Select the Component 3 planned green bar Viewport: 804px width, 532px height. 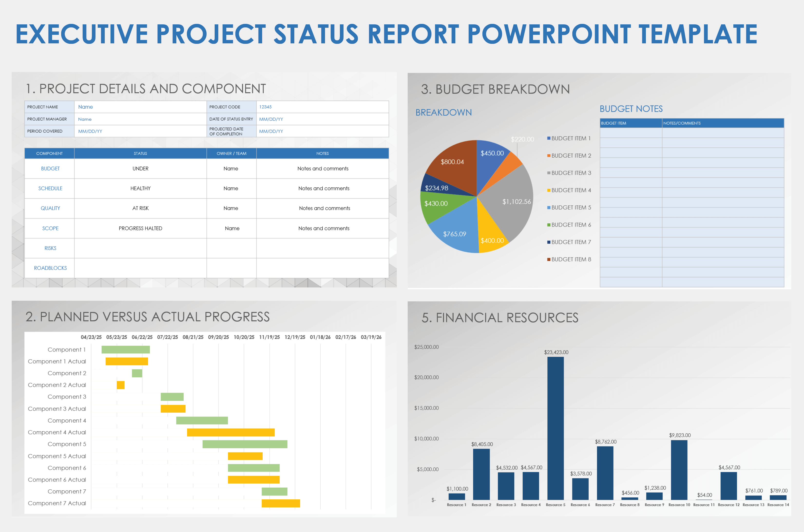pyautogui.click(x=172, y=397)
